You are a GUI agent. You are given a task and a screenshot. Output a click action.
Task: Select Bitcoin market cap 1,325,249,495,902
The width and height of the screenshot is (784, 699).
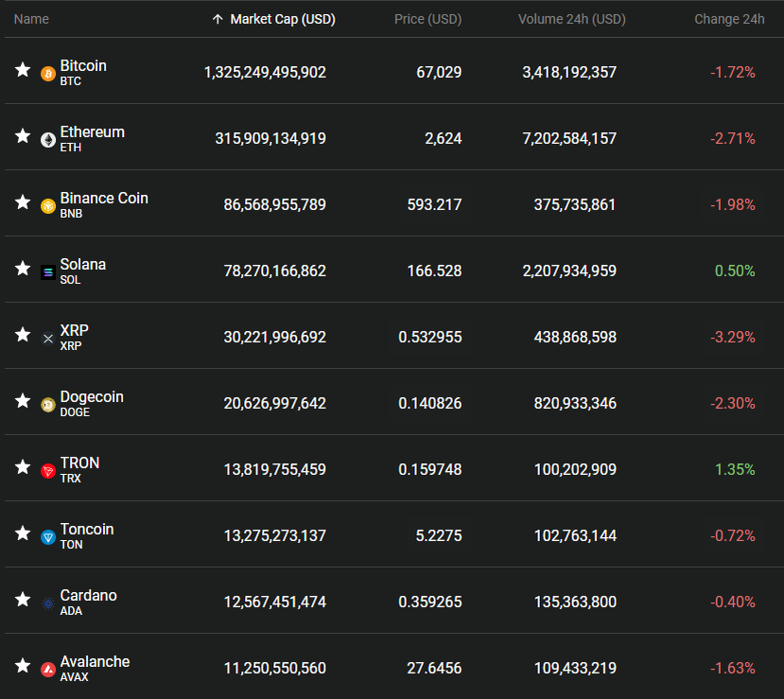(x=265, y=73)
